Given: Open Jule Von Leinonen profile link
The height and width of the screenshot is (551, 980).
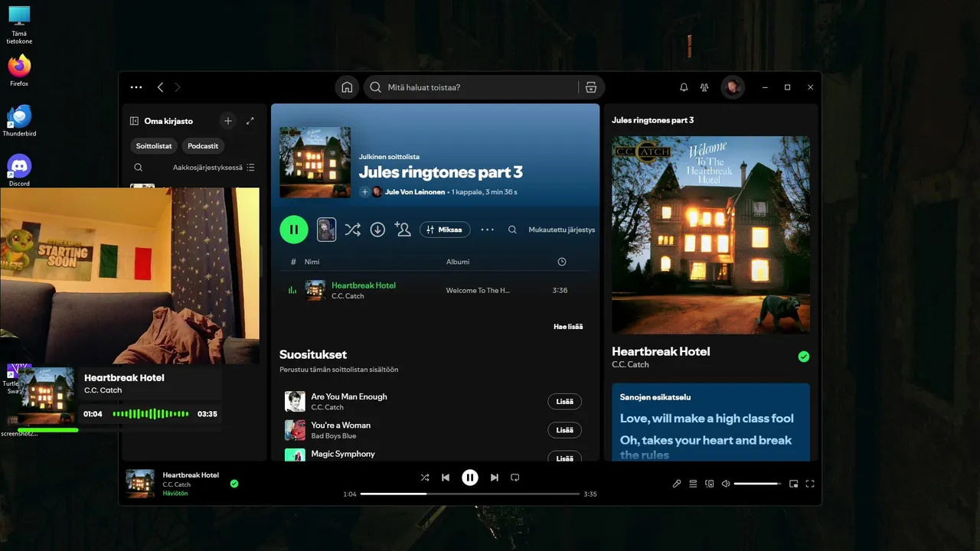Looking at the screenshot, I should point(414,192).
